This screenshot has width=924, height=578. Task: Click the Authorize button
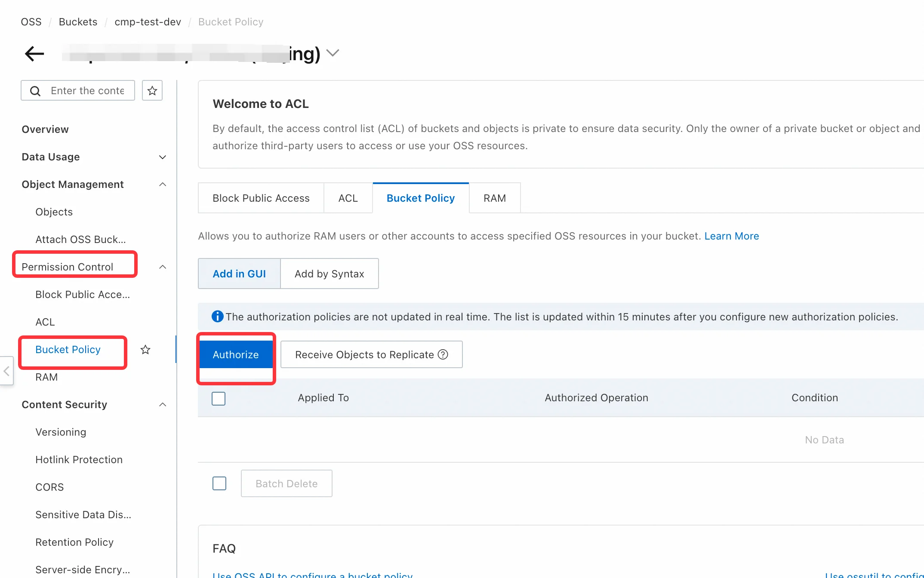(x=236, y=354)
